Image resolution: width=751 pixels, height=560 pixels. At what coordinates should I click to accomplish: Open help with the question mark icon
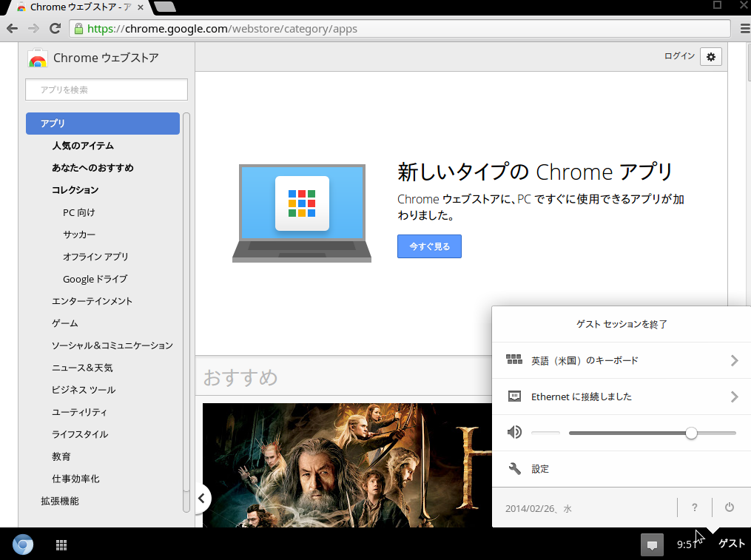coord(695,507)
